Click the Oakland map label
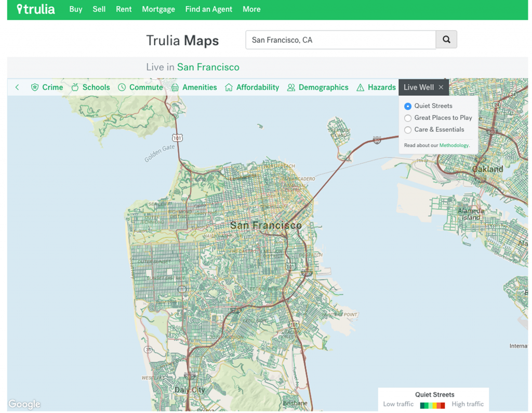The width and height of the screenshot is (532, 413). point(487,169)
